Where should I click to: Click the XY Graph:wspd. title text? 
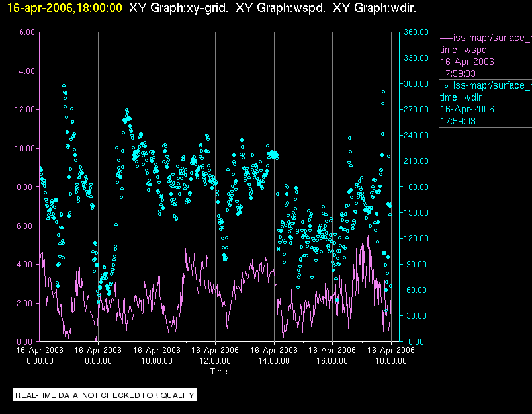pos(281,8)
